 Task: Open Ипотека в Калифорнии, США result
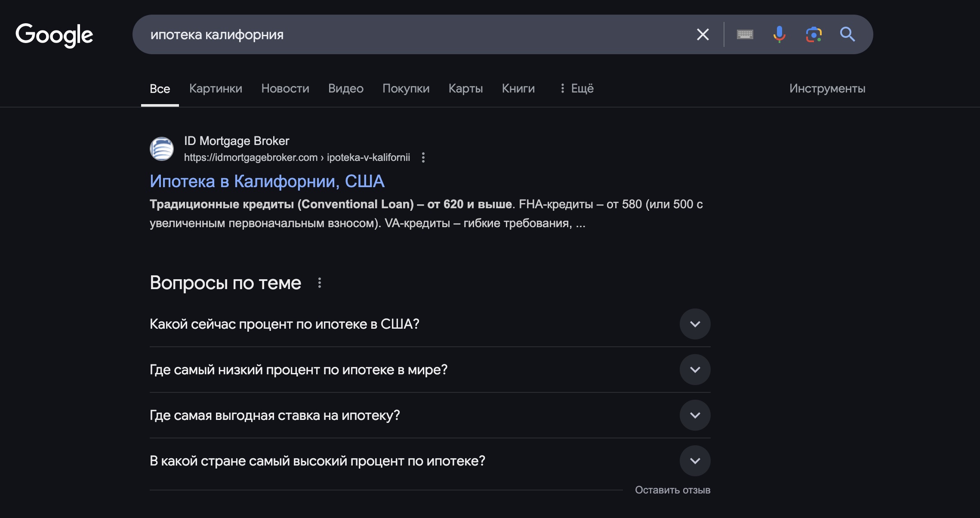click(x=267, y=181)
